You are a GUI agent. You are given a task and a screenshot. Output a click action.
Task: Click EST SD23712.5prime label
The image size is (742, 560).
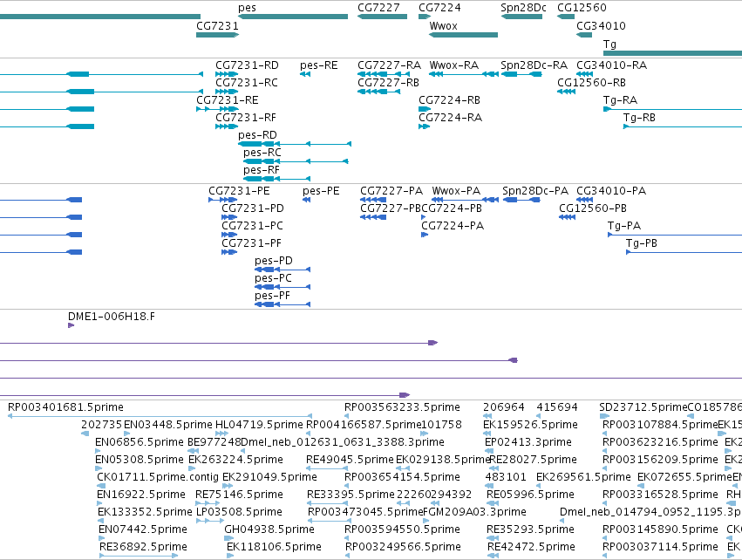[643, 407]
